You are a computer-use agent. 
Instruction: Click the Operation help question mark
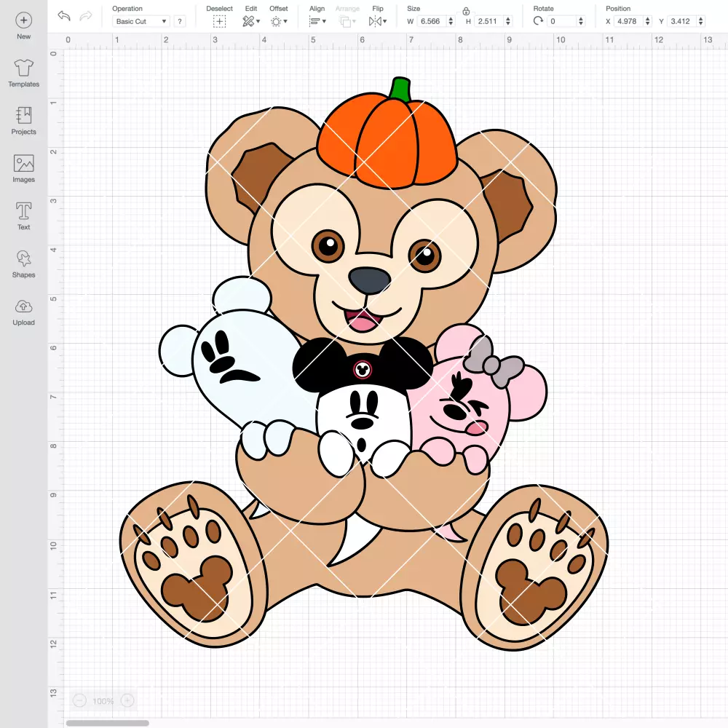(180, 21)
